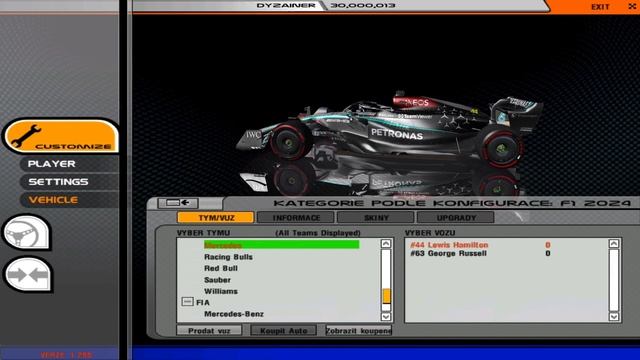The height and width of the screenshot is (360, 640).
Task: Switch to the TYM/VUZ tab
Action: (x=216, y=218)
